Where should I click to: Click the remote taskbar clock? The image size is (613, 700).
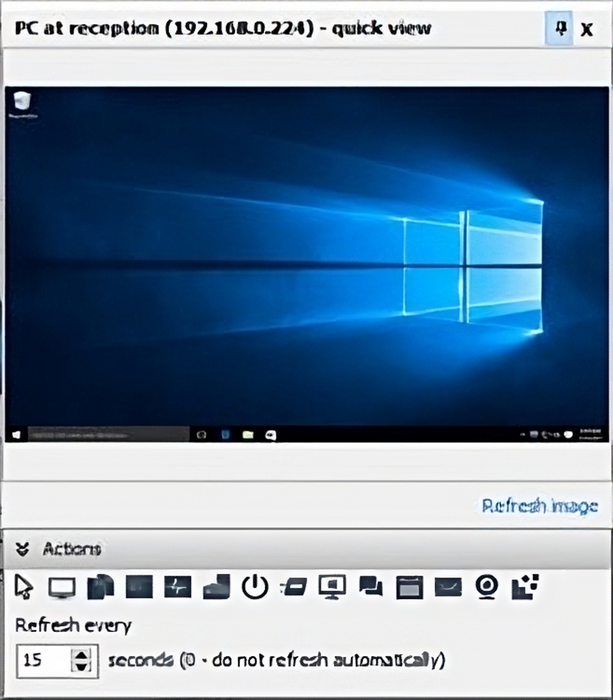[x=590, y=435]
